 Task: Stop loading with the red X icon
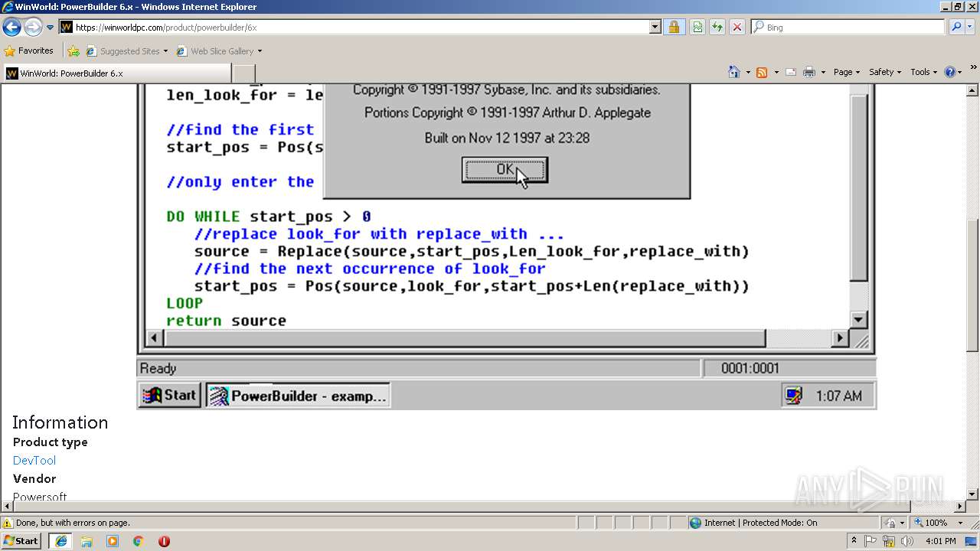click(737, 27)
